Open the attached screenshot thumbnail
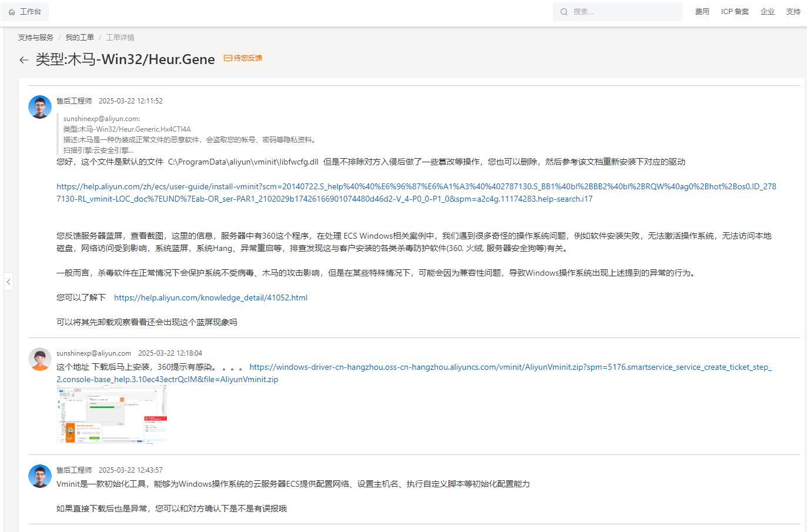This screenshot has width=807, height=532. [112, 414]
